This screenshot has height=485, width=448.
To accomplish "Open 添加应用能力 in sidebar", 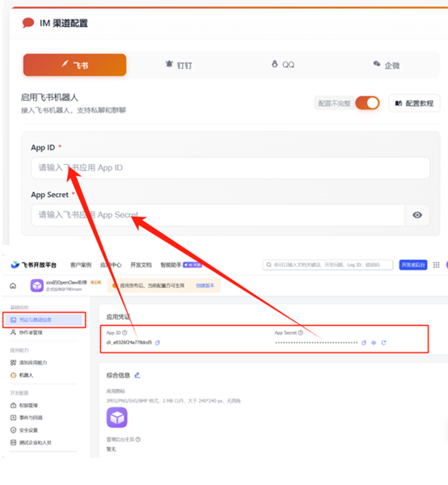I will pos(29,362).
